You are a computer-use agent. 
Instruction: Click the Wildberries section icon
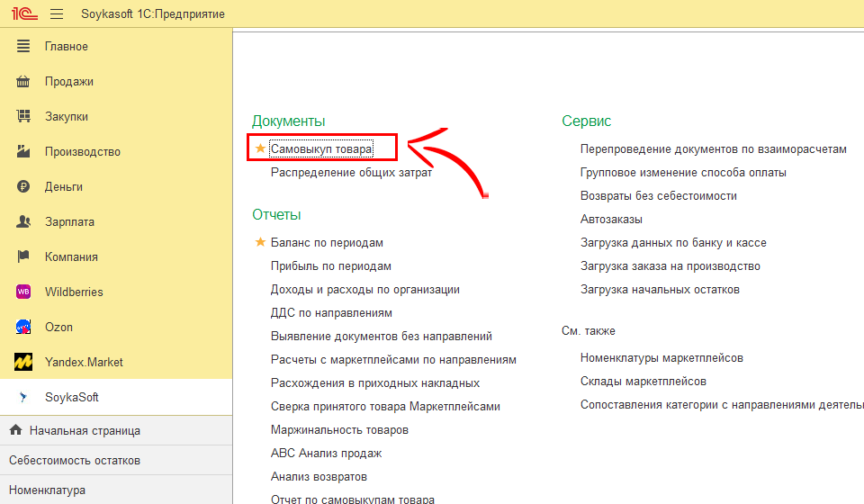tap(24, 292)
